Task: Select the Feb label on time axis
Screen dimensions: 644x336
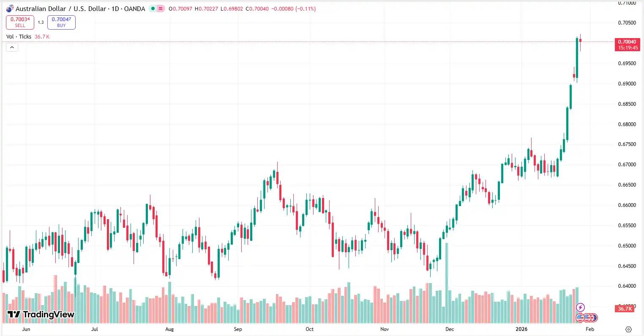Action: pos(589,329)
